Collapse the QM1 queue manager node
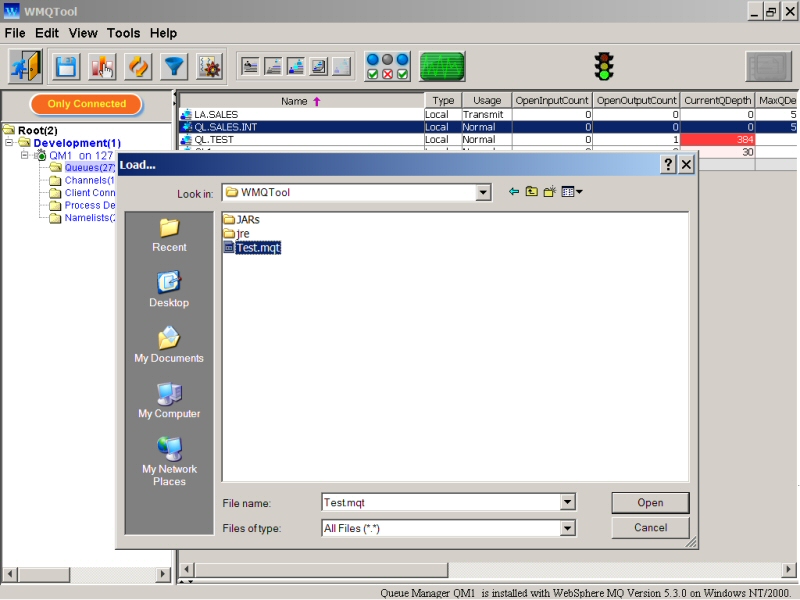The width and height of the screenshot is (800, 600). (x=24, y=155)
